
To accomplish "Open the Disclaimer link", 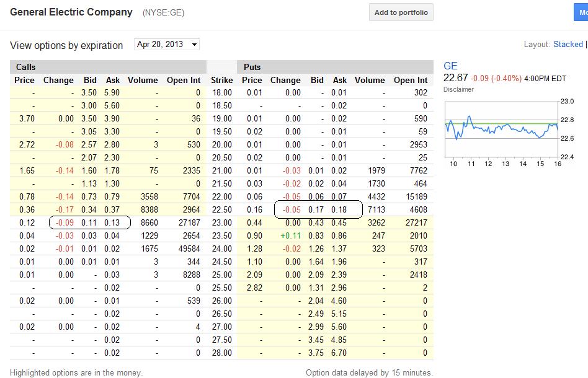I will [458, 89].
